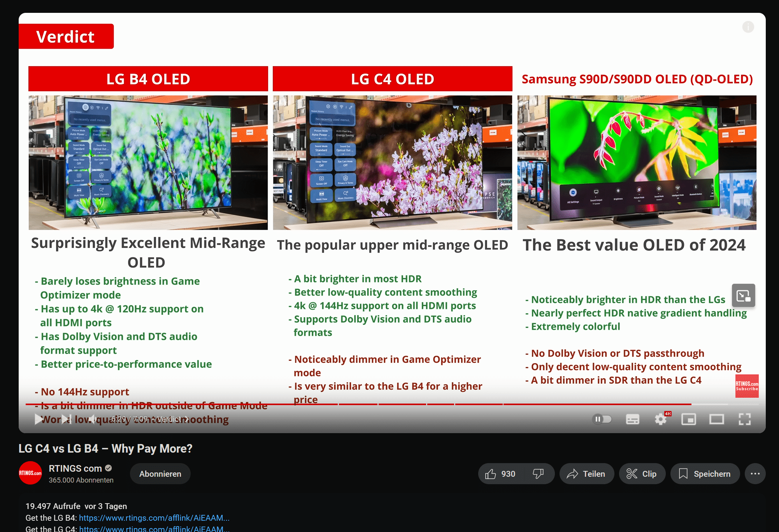Screen dimensions: 779x532
Task: Save the video with Speichern
Action: tap(705, 474)
